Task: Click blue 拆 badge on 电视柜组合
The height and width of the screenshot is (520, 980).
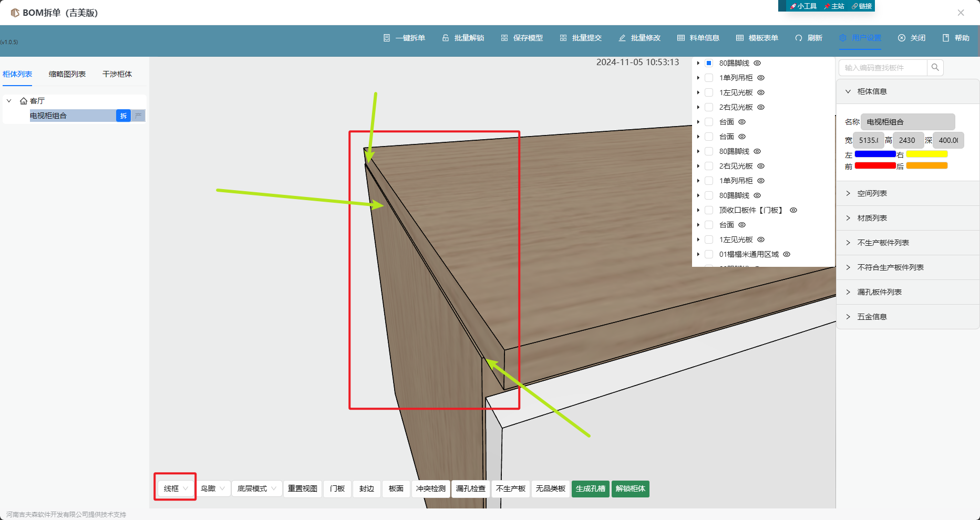Action: [x=123, y=116]
